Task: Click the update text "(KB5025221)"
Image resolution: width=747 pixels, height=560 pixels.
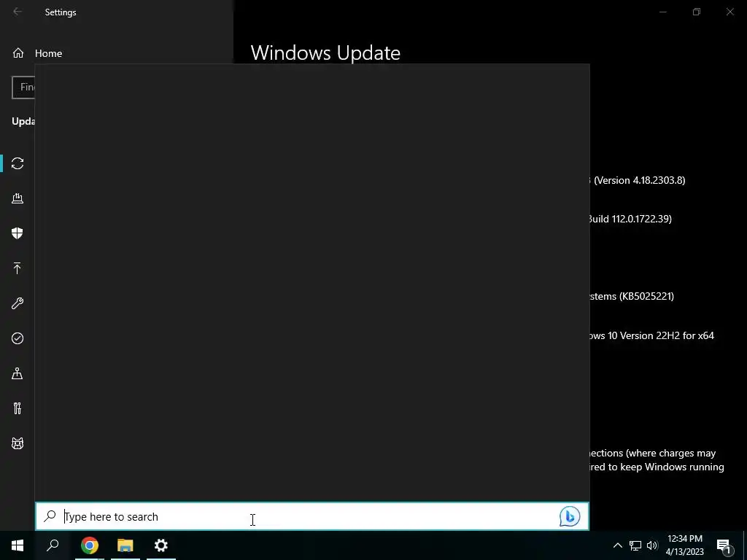Action: 646,296
